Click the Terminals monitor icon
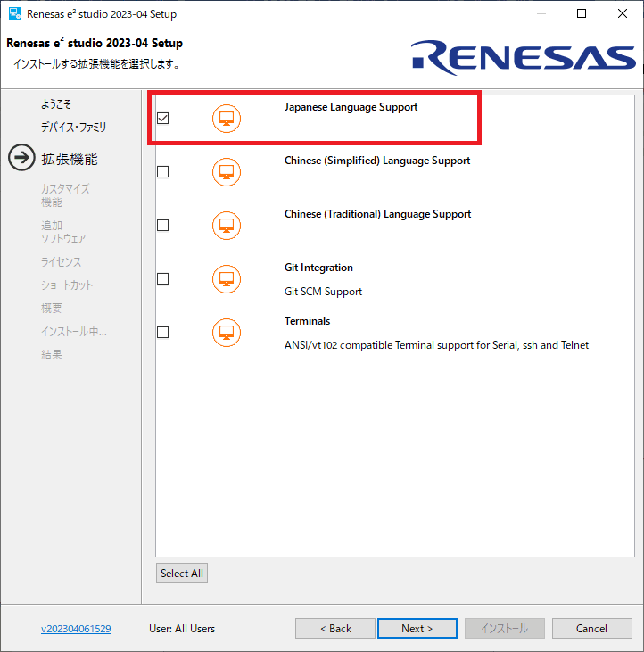Screen dimensions: 644x652 pyautogui.click(x=227, y=332)
